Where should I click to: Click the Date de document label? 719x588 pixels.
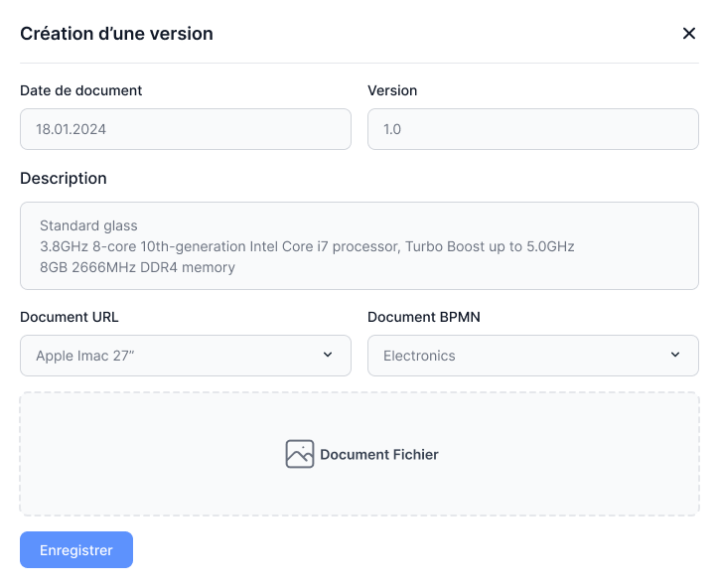tap(81, 90)
